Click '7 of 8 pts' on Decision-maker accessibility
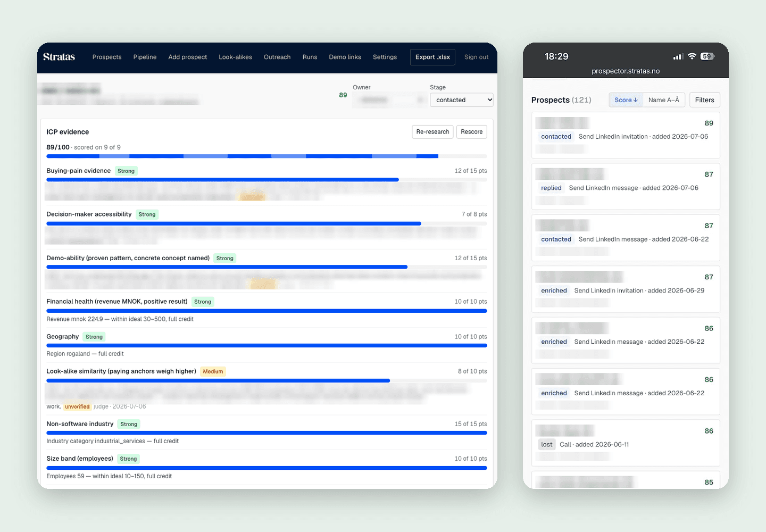Viewport: 766px width, 532px height. click(x=474, y=214)
